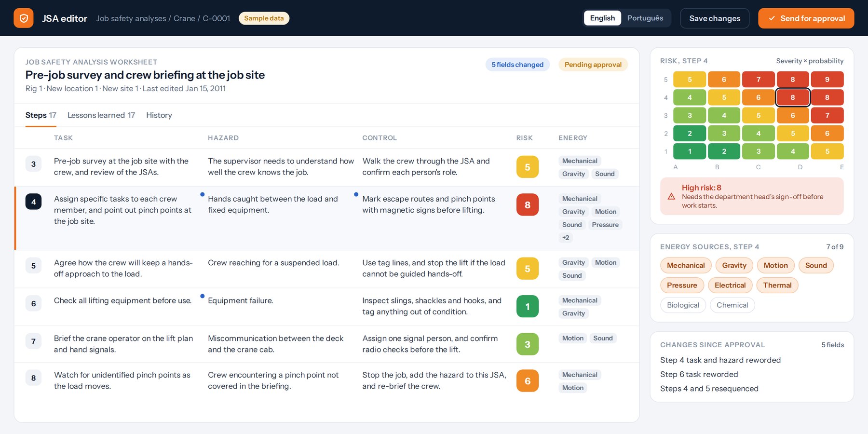This screenshot has width=868, height=434.
Task: Open the History tab
Action: pos(159,115)
